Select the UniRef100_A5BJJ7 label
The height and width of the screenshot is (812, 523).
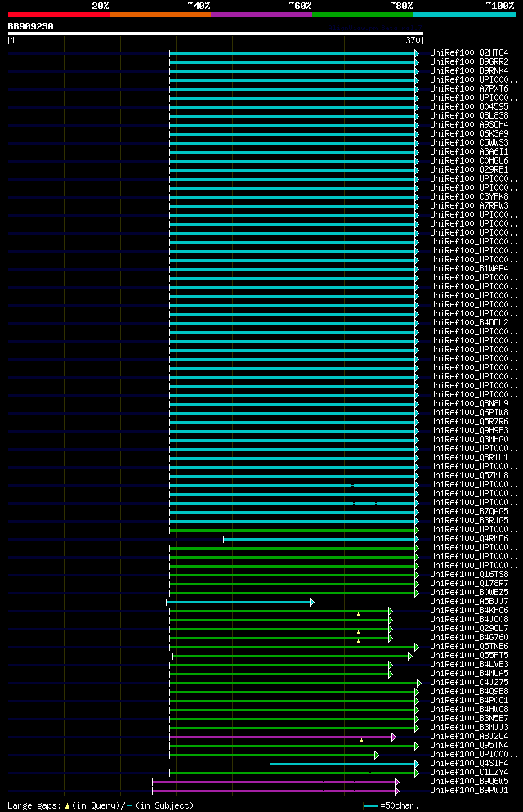tap(469, 602)
